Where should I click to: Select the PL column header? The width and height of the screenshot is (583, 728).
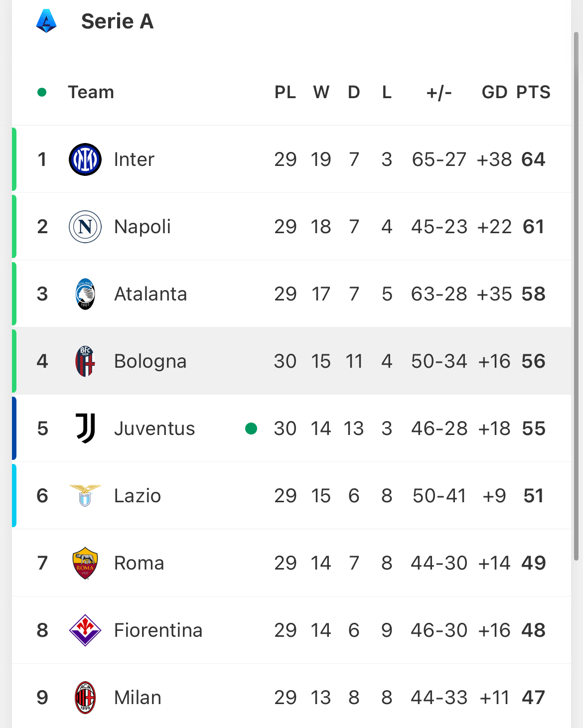click(x=286, y=92)
